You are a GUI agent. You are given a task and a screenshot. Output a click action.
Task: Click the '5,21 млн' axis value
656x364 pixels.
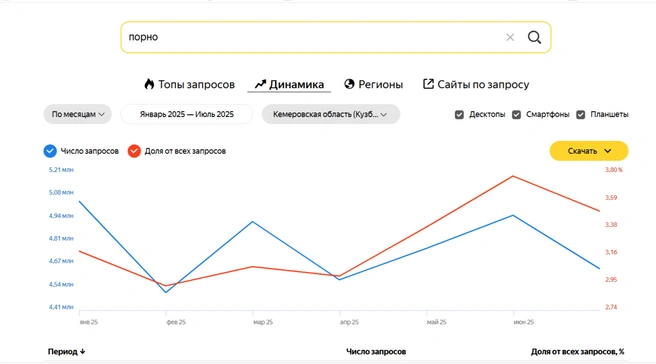pyautogui.click(x=61, y=170)
